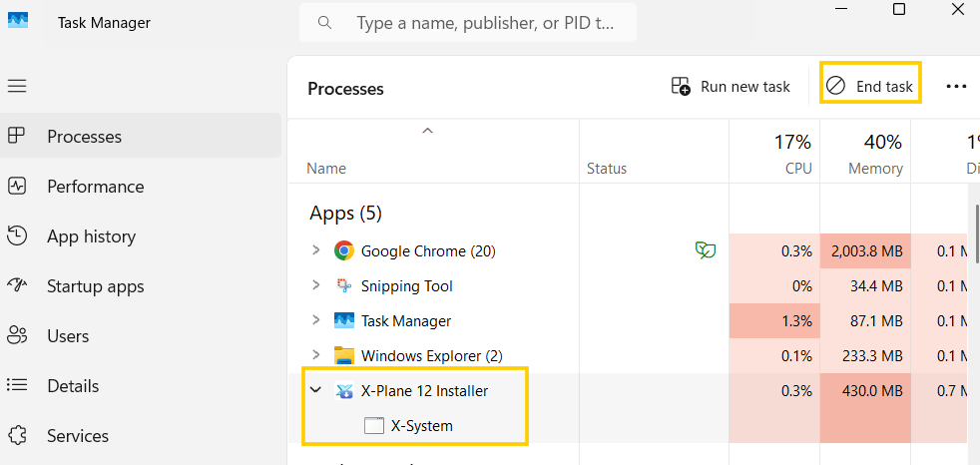Open the Details page

pos(141,385)
